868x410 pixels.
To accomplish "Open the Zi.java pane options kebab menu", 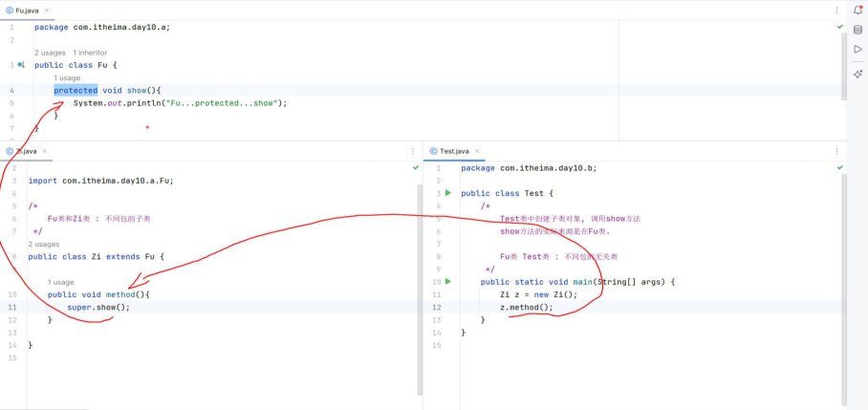I will (x=412, y=151).
